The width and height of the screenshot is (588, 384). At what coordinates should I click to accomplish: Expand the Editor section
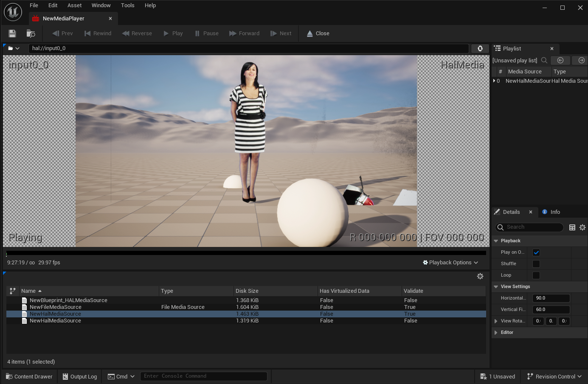[496, 333]
